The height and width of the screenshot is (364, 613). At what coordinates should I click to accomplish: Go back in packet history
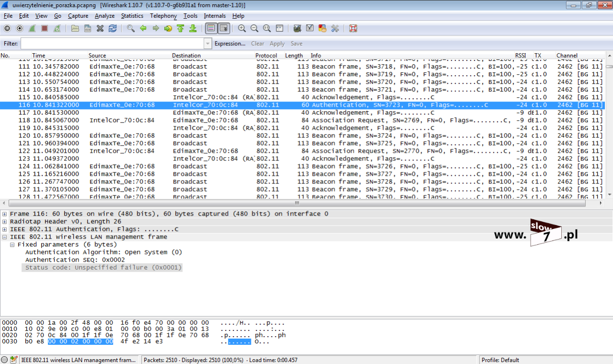click(143, 28)
